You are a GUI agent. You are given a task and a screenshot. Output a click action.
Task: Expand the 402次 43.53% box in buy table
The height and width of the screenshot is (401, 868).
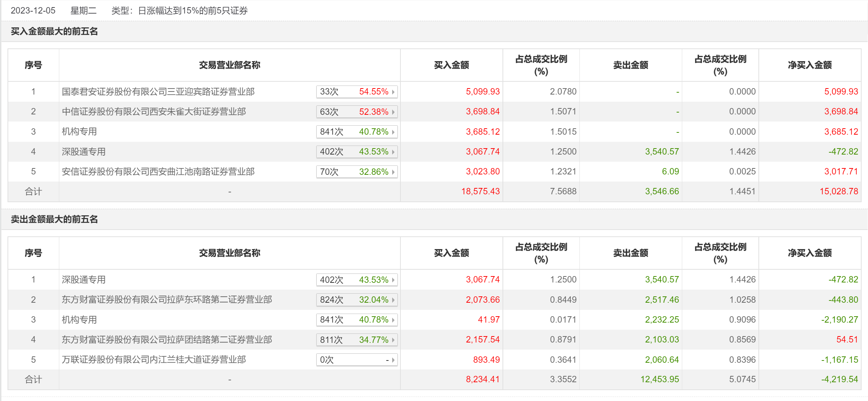[357, 152]
